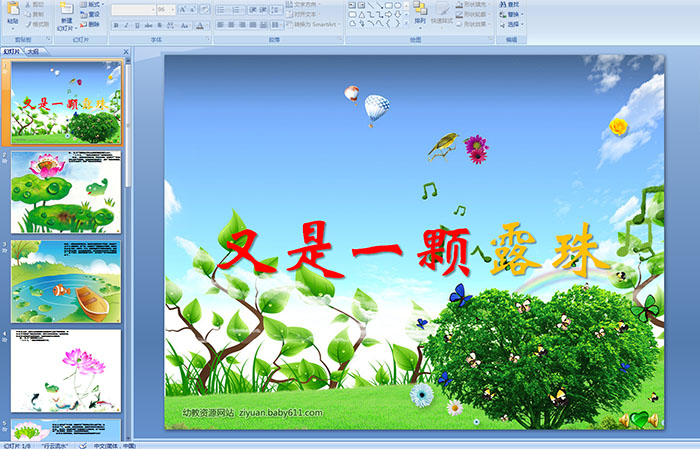Click the Delete slide (删除) icon
The height and width of the screenshot is (449, 700).
point(93,24)
